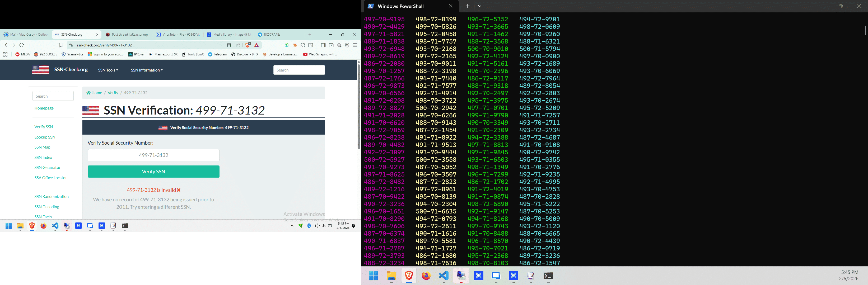Open reader mode icon in the address bar
The width and height of the screenshot is (868, 285).
tap(229, 45)
